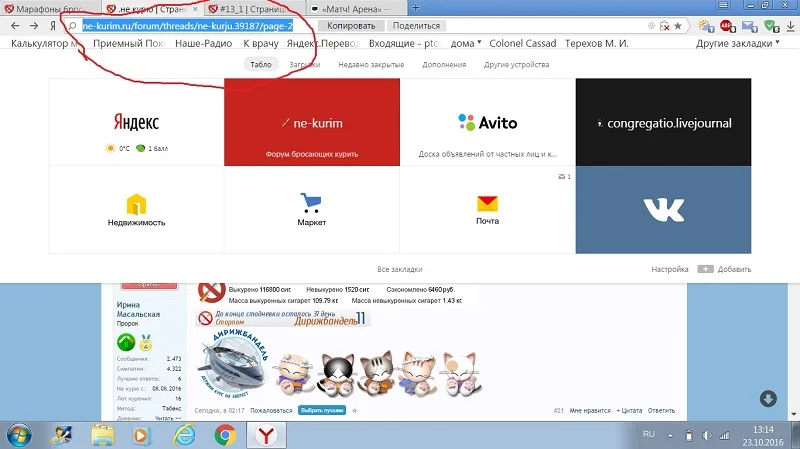The image size is (800, 449).
Task: Click the bookmark star in address bar
Action: coord(678,26)
